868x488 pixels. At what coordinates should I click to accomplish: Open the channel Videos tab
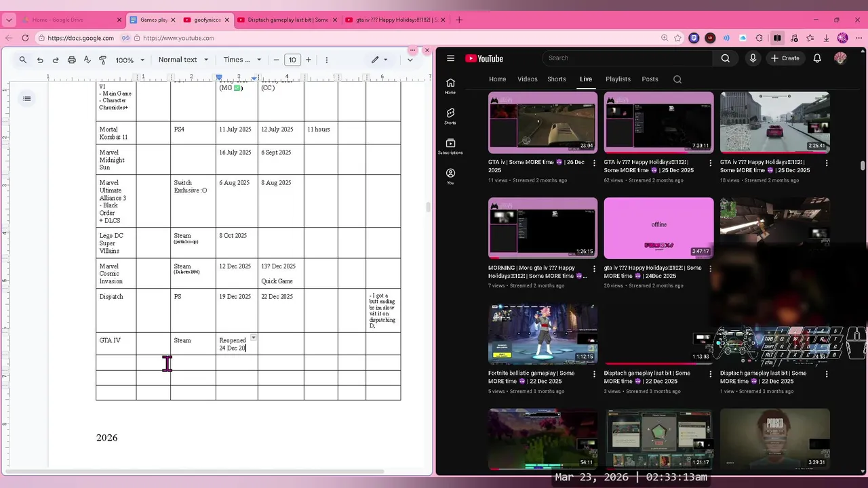point(528,79)
